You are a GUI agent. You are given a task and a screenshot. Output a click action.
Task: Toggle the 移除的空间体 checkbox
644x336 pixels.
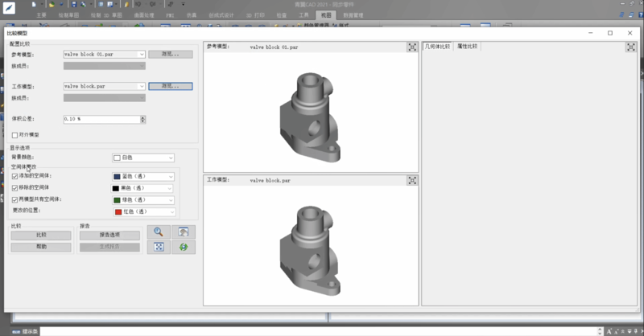click(14, 187)
